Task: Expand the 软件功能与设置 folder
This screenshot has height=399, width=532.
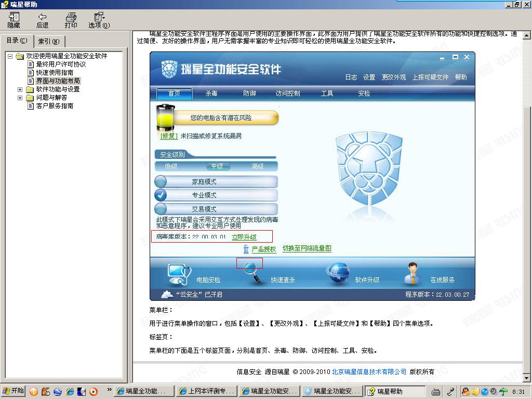Action: [20, 89]
